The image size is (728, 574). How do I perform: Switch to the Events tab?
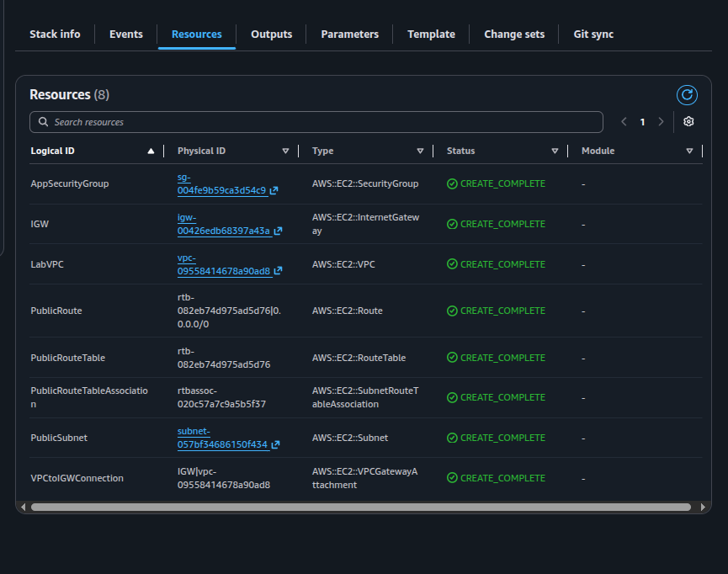coord(125,35)
